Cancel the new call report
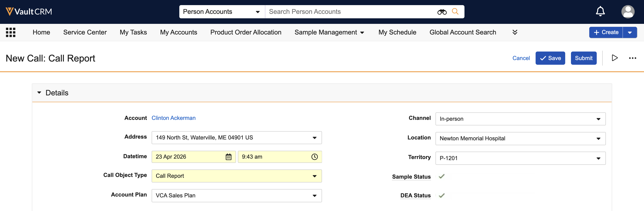 (521, 58)
